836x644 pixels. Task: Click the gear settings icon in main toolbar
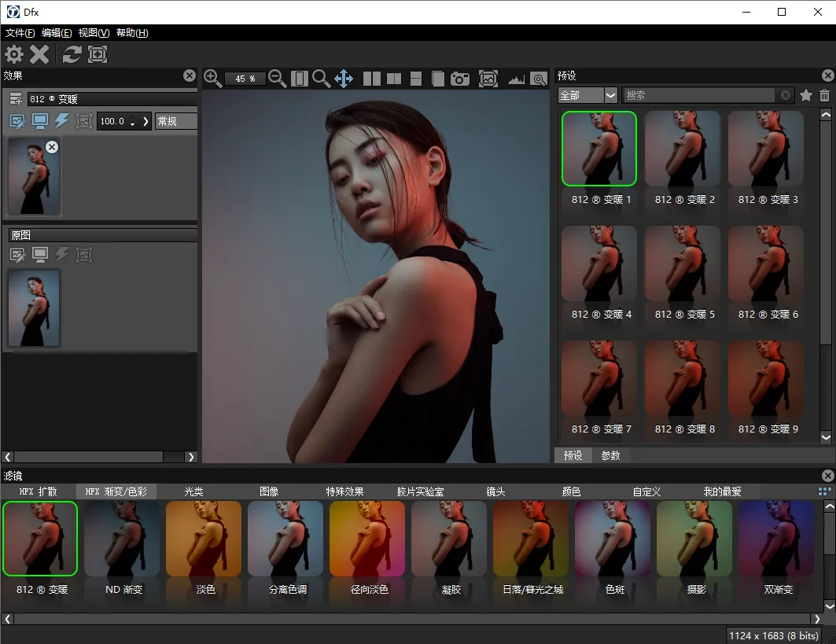(14, 54)
